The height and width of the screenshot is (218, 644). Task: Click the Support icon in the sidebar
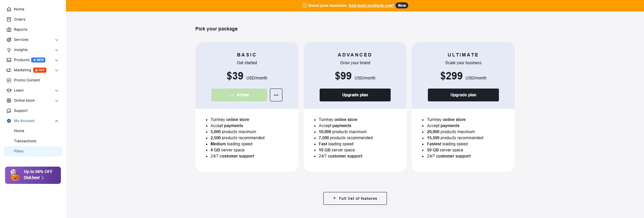(9, 111)
